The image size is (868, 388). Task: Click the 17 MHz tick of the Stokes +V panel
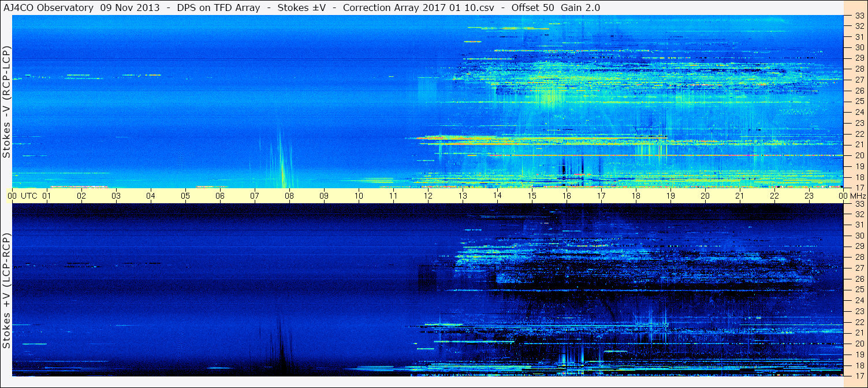click(859, 375)
